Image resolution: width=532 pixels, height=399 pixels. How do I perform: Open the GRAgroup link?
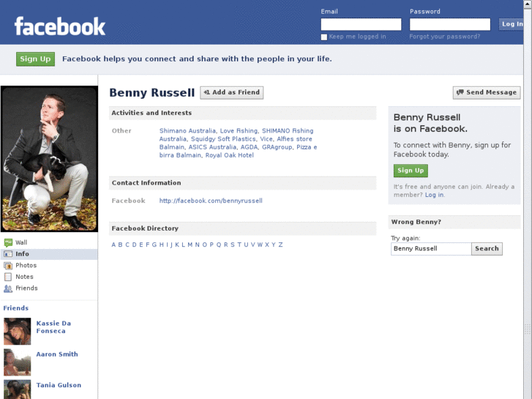277,147
